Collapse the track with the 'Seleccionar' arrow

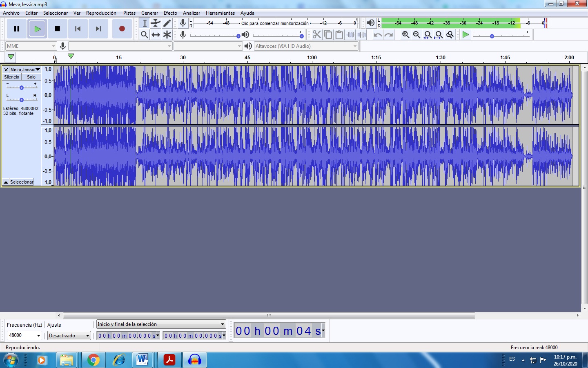[6, 182]
